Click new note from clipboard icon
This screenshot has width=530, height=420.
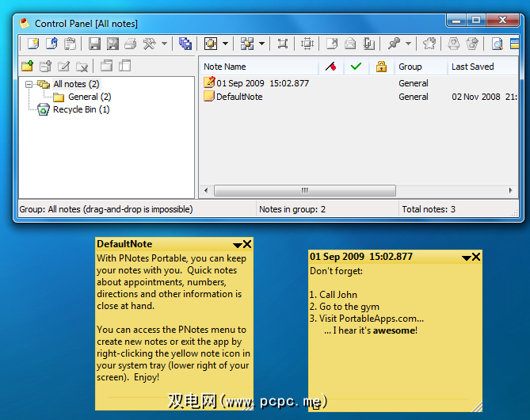(x=70, y=44)
